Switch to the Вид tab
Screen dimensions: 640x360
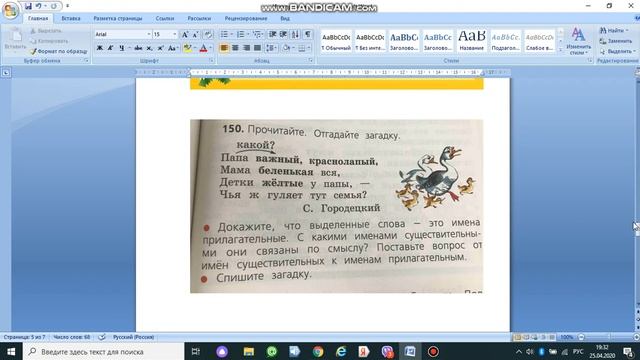pos(285,18)
